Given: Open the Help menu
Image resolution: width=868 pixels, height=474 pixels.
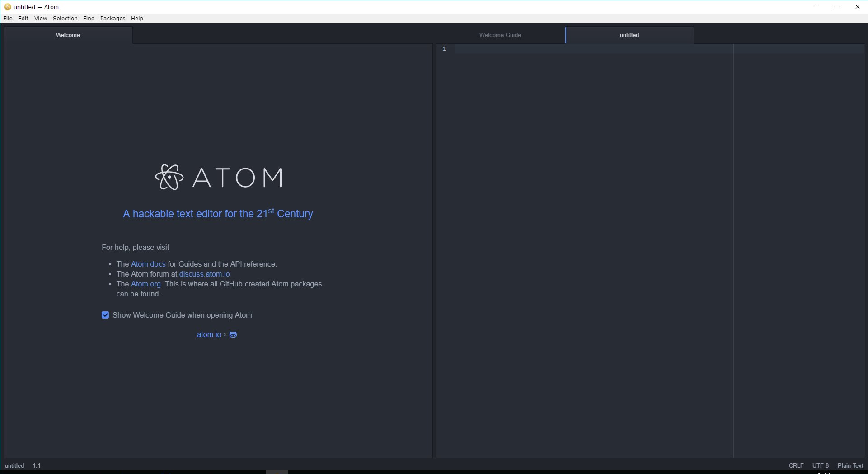Looking at the screenshot, I should (x=137, y=19).
